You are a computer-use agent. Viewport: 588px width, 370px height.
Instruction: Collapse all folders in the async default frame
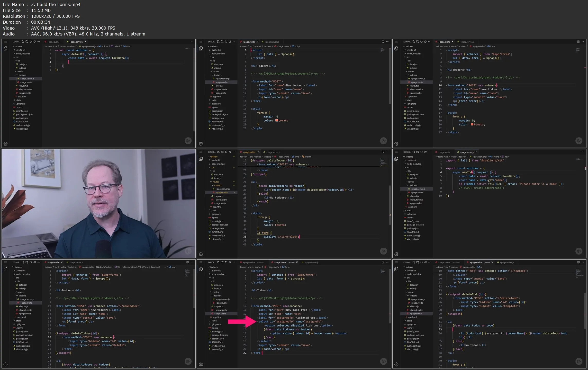pos(34,42)
